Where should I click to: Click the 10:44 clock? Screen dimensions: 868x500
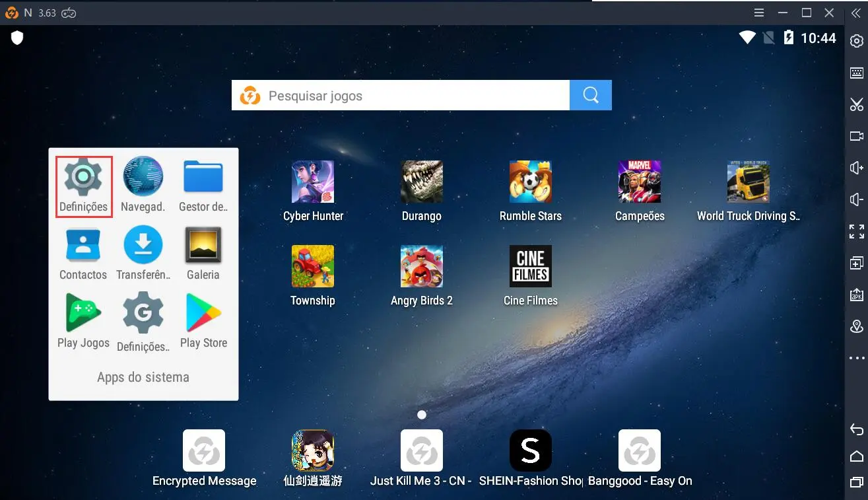coord(818,38)
